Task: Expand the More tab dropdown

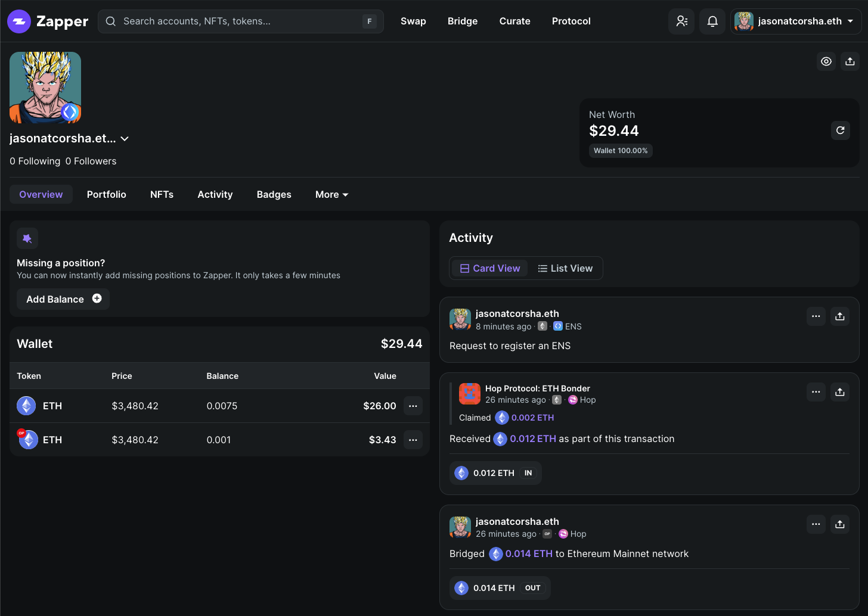Action: [x=331, y=195]
